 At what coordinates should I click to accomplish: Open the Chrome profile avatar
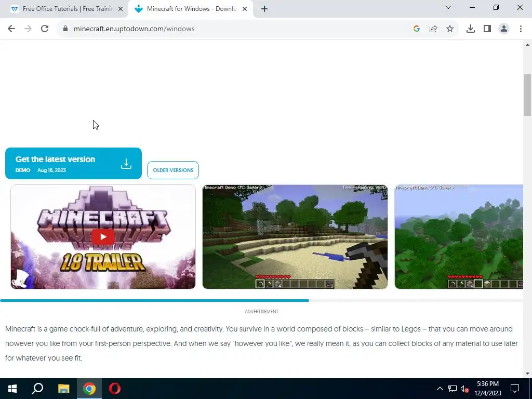click(x=504, y=29)
